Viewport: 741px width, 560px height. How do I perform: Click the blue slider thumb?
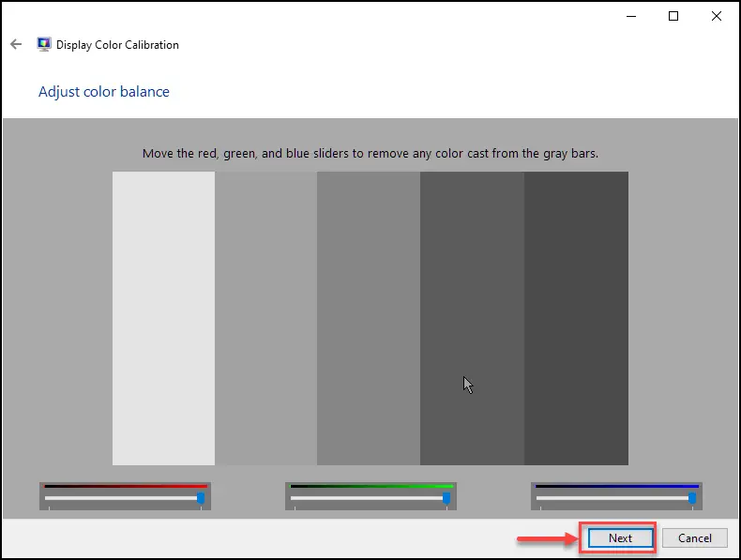[692, 498]
